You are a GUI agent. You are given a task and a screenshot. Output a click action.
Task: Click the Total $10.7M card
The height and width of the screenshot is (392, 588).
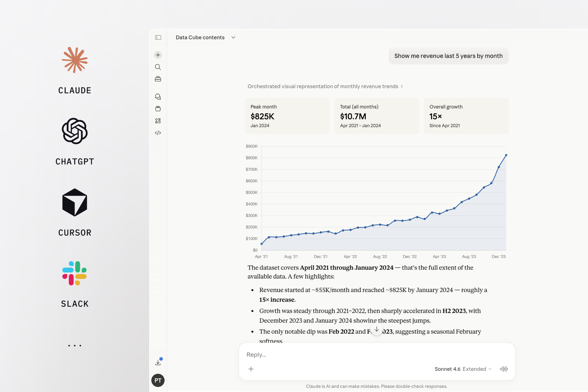(x=376, y=116)
